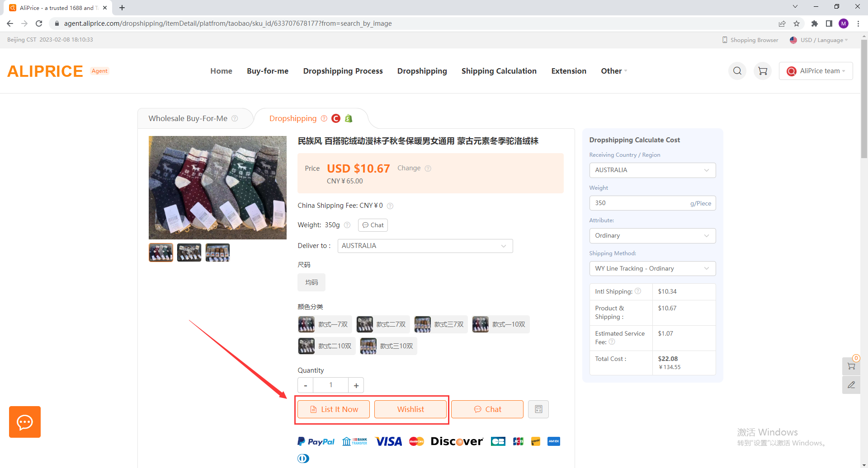Select third product thumbnail image
868x468 pixels.
click(217, 253)
